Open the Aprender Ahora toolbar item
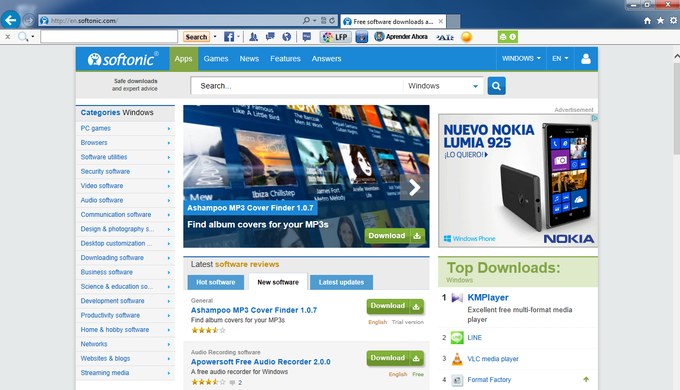Image resolution: width=680 pixels, height=390 pixels. 401,37
